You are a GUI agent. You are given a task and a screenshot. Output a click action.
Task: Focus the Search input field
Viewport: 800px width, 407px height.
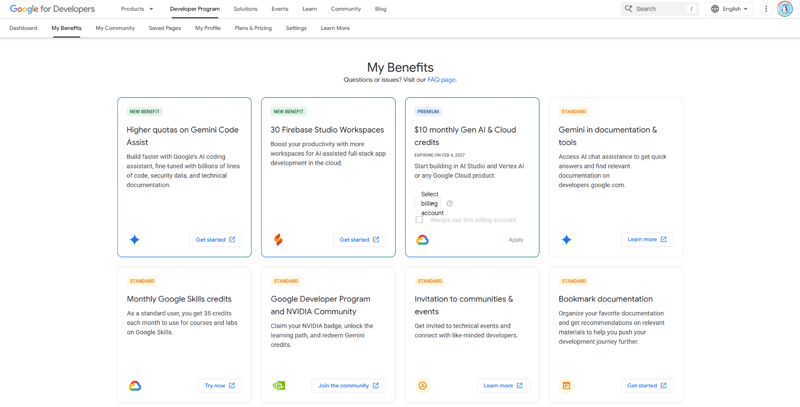coord(660,9)
